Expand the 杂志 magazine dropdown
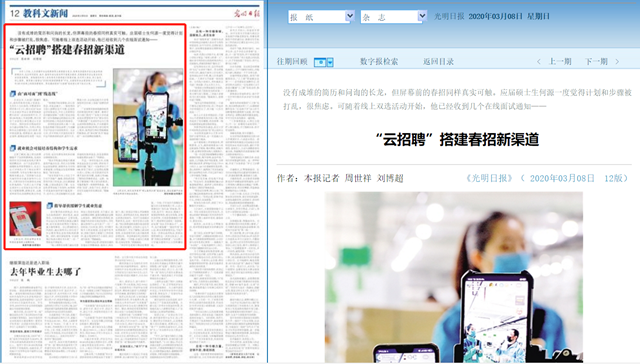 pyautogui.click(x=393, y=17)
